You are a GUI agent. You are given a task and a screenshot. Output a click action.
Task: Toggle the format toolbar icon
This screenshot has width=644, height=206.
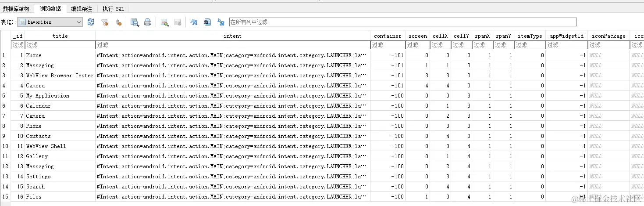point(194,22)
